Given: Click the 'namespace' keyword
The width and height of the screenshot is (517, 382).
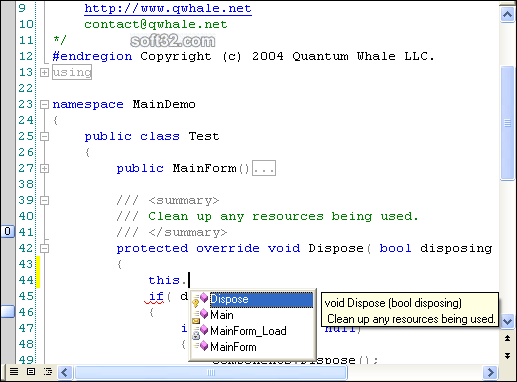Looking at the screenshot, I should (x=88, y=105).
